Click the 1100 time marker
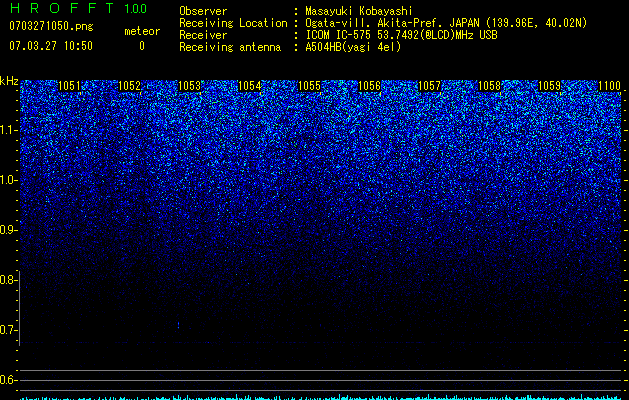 (x=609, y=86)
